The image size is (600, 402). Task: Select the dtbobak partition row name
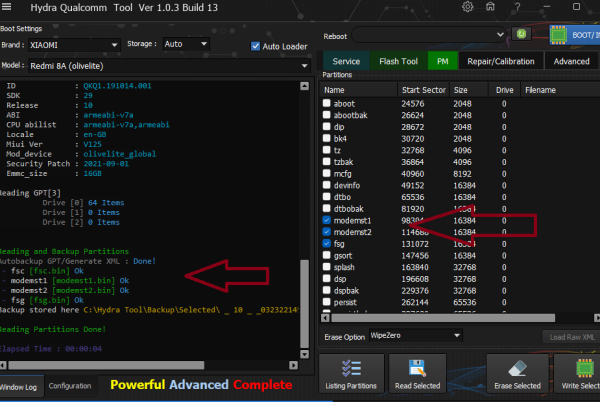coord(349,209)
